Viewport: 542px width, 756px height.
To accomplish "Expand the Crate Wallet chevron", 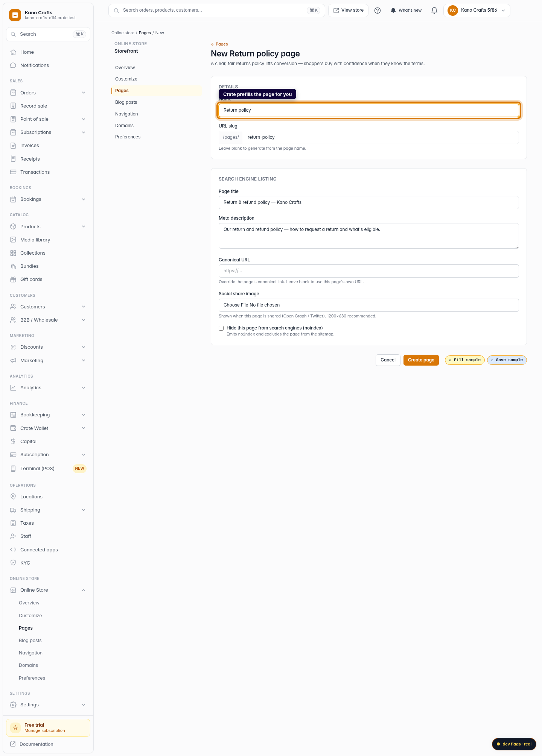I will pos(84,428).
